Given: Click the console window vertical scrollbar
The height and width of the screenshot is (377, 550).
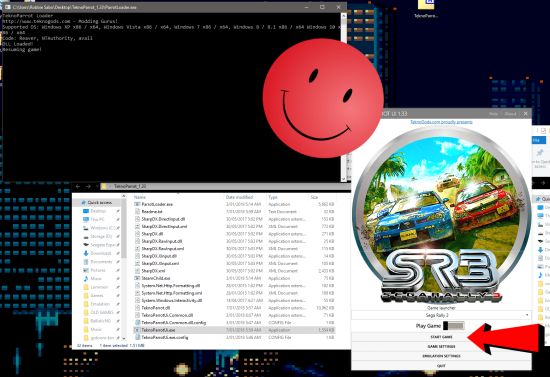Looking at the screenshot, I should coord(343,97).
